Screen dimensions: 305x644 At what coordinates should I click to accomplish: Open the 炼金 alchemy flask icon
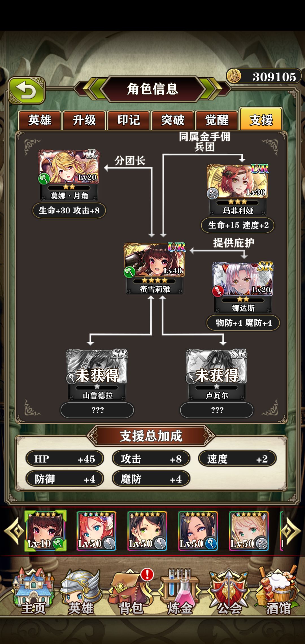[180, 592]
